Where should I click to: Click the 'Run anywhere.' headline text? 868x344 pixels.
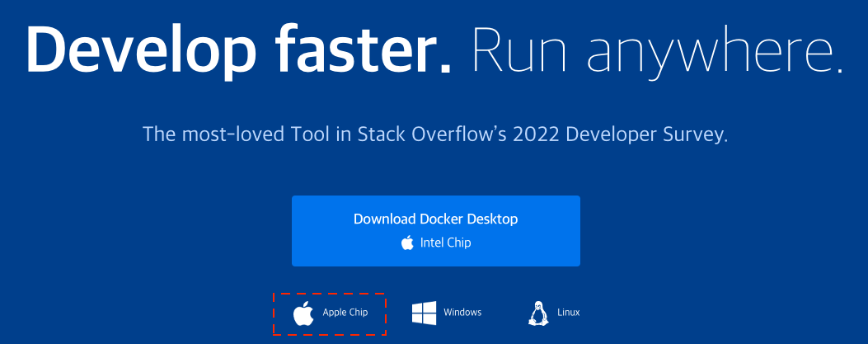click(x=658, y=51)
